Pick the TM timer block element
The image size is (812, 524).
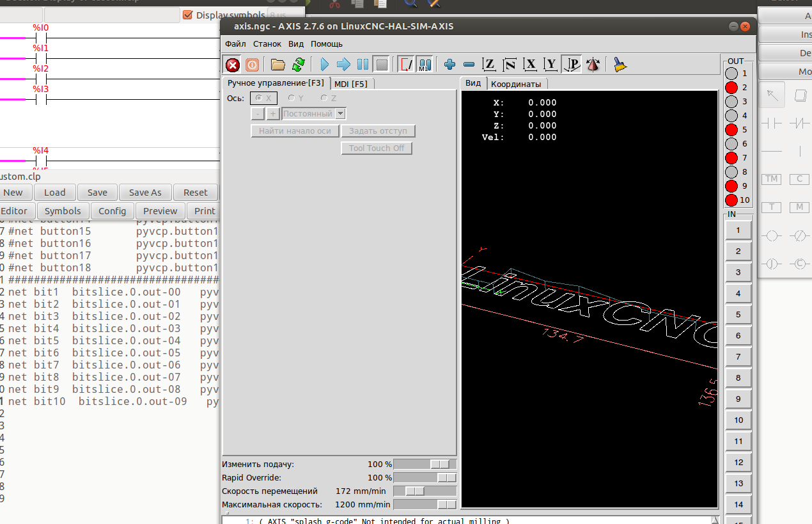click(772, 179)
